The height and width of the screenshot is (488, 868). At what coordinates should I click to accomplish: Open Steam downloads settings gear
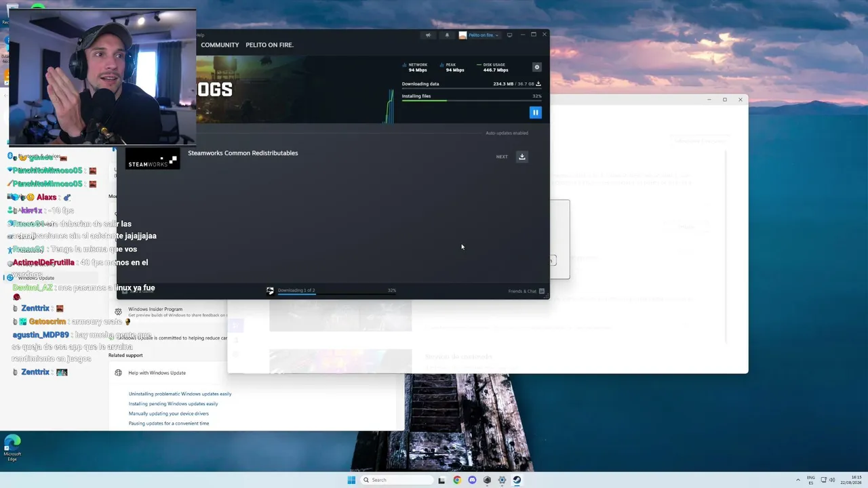(537, 67)
